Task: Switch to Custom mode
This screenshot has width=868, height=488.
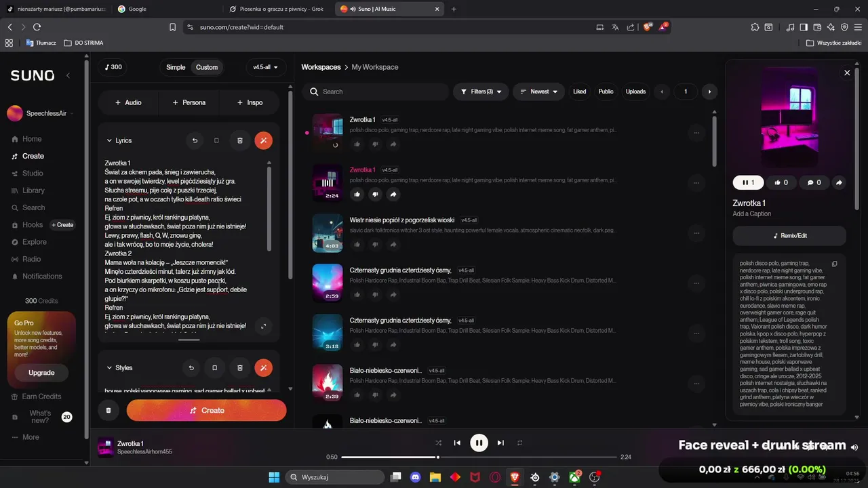Action: coord(207,67)
